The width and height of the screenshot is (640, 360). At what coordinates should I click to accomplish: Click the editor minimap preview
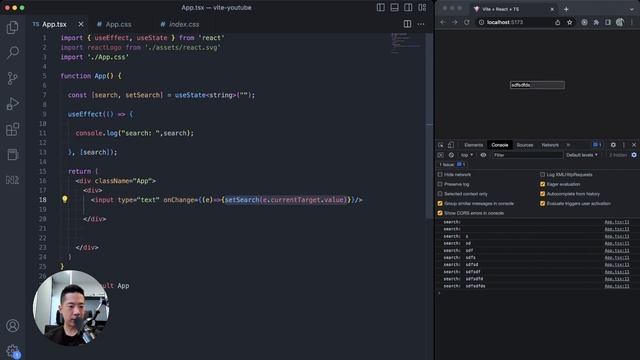[x=405, y=43]
